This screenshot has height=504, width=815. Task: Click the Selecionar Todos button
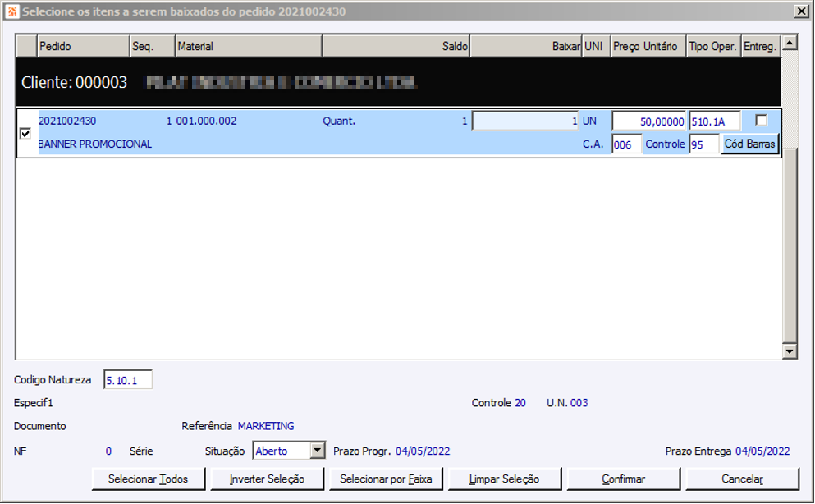tap(148, 479)
